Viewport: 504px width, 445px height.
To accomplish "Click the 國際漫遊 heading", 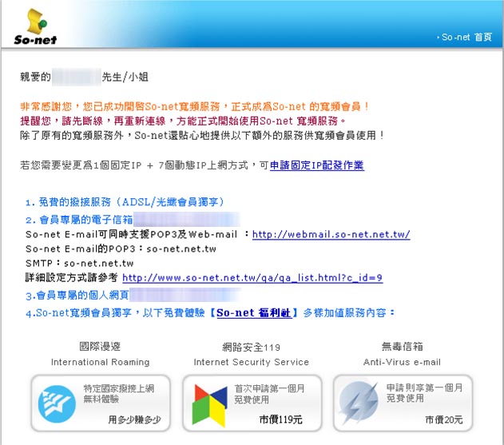I will pos(100,346).
